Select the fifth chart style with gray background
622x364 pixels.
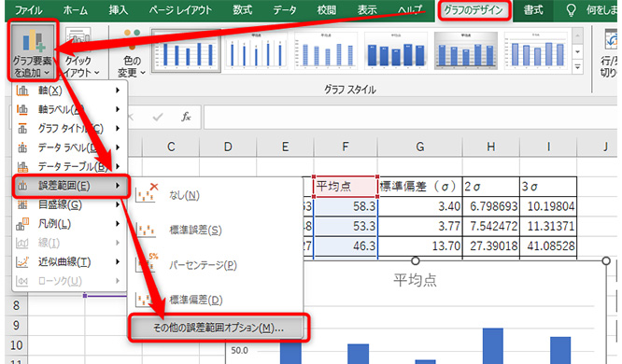click(466, 50)
